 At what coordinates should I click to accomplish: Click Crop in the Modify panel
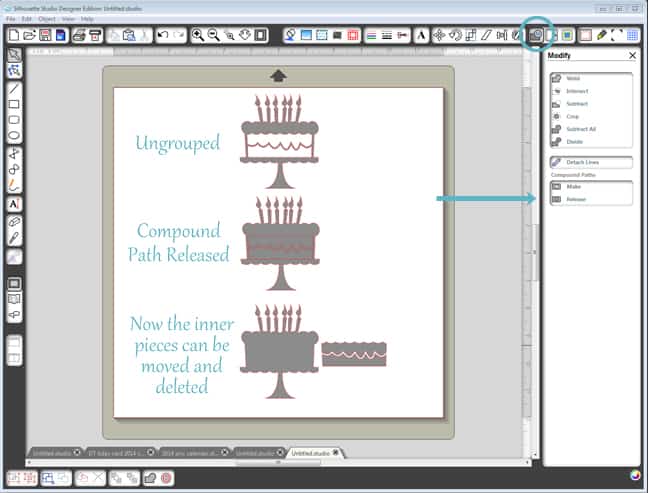(591, 117)
